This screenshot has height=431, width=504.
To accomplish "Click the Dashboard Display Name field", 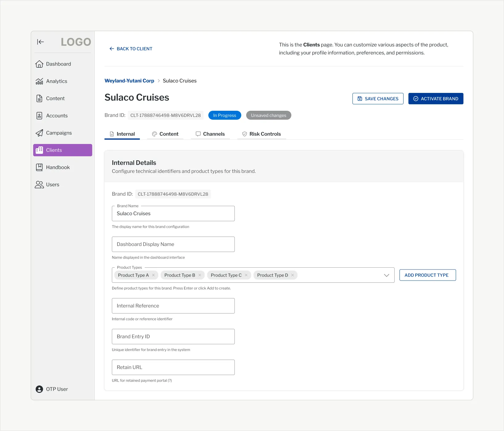I will click(x=173, y=244).
